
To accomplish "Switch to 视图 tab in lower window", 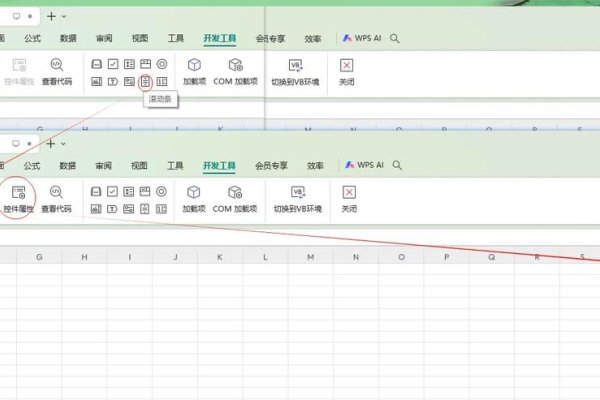I will pyautogui.click(x=139, y=166).
